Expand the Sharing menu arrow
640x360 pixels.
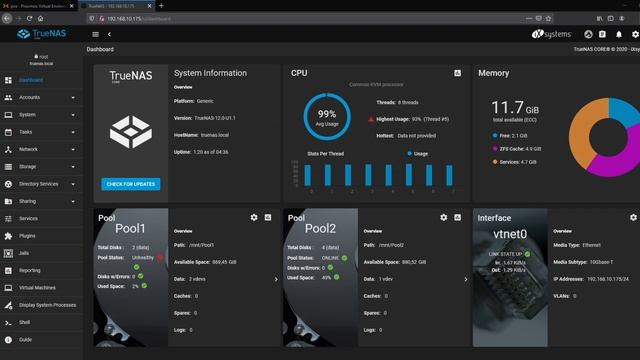pyautogui.click(x=73, y=202)
